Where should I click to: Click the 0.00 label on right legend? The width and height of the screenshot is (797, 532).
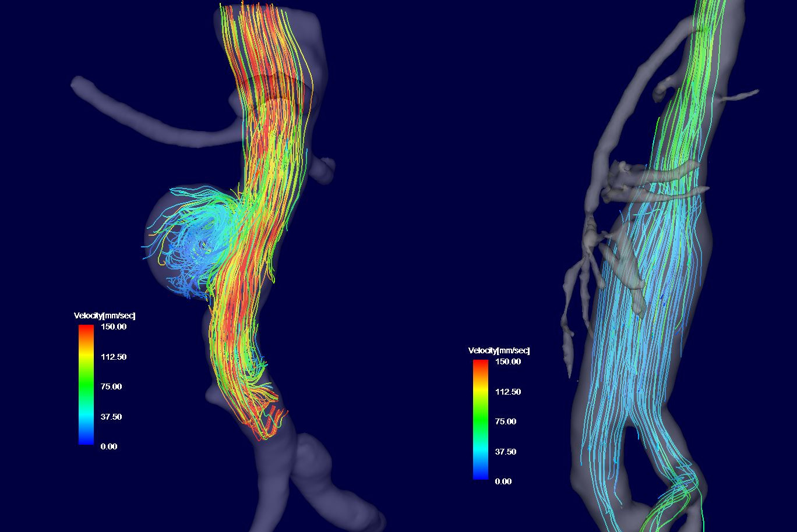coord(503,481)
